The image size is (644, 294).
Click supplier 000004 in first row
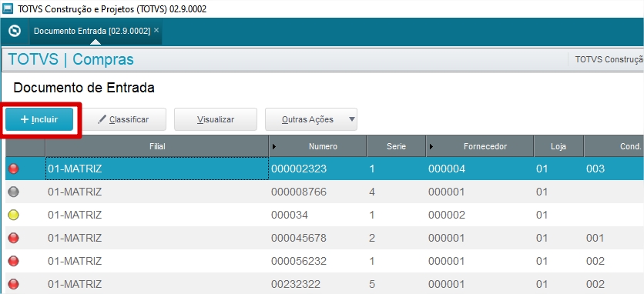[x=447, y=169]
